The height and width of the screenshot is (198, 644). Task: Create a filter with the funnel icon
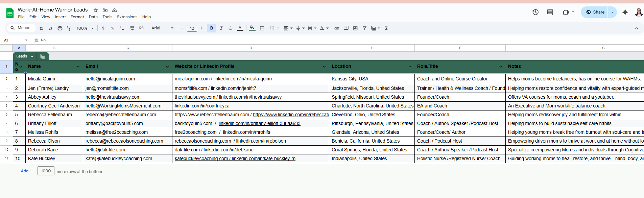365,28
